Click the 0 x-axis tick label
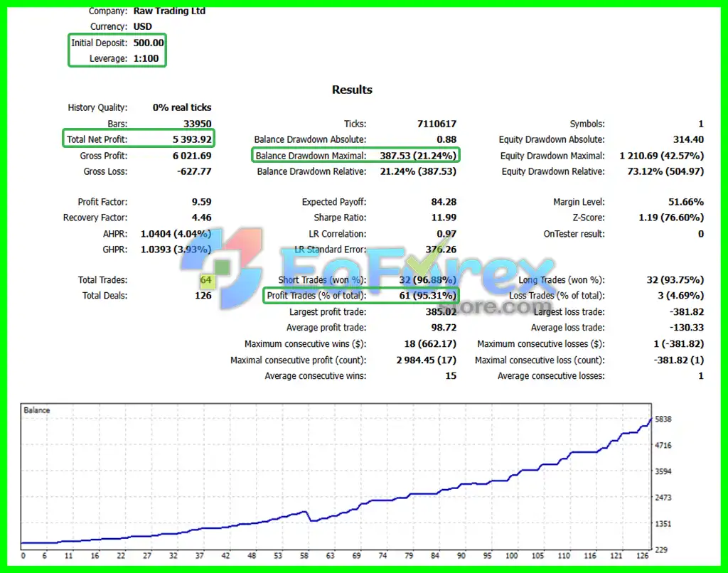The image size is (728, 573). click(x=23, y=556)
